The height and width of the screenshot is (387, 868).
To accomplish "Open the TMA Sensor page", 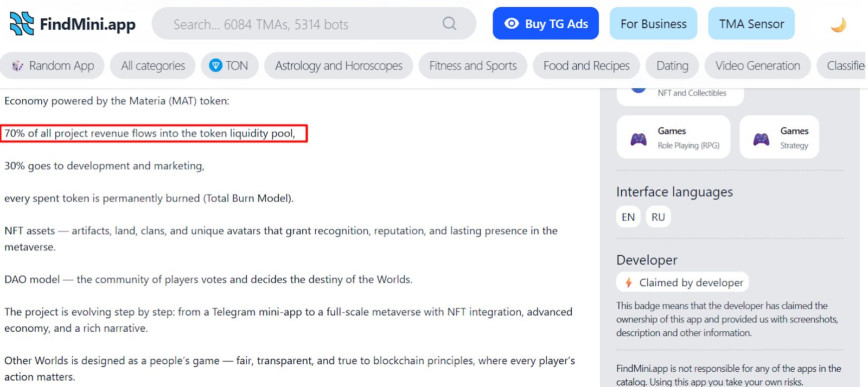I will point(751,24).
